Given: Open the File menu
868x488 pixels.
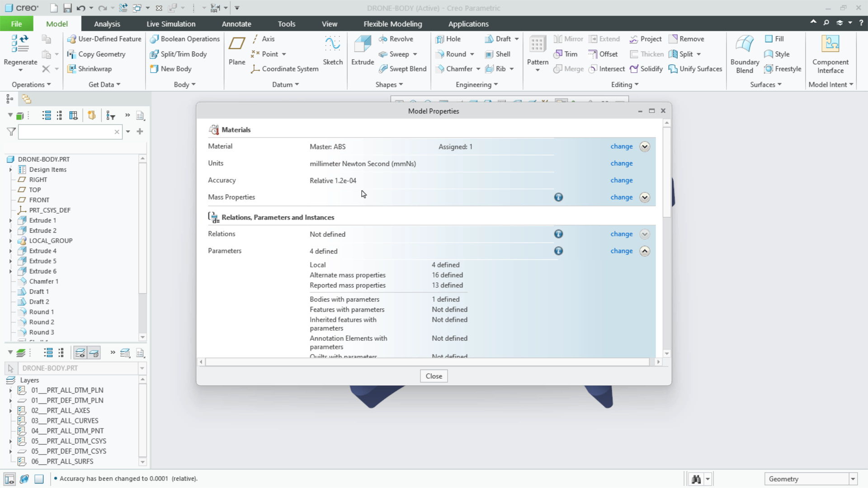Looking at the screenshot, I should pyautogui.click(x=16, y=23).
